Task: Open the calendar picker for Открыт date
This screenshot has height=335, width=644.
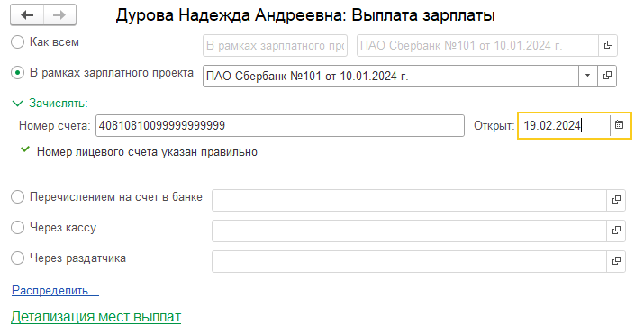Action: 620,125
